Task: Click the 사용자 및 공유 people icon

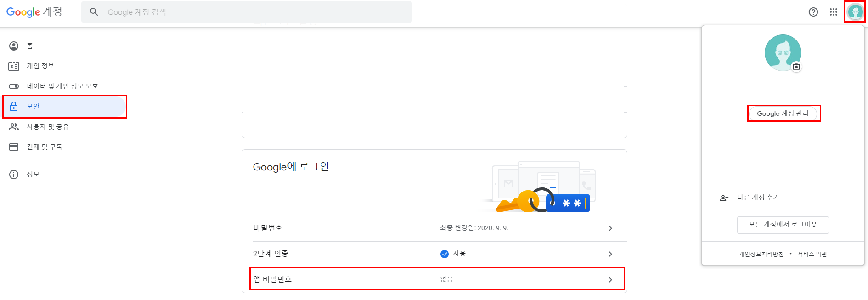Action: click(x=14, y=127)
